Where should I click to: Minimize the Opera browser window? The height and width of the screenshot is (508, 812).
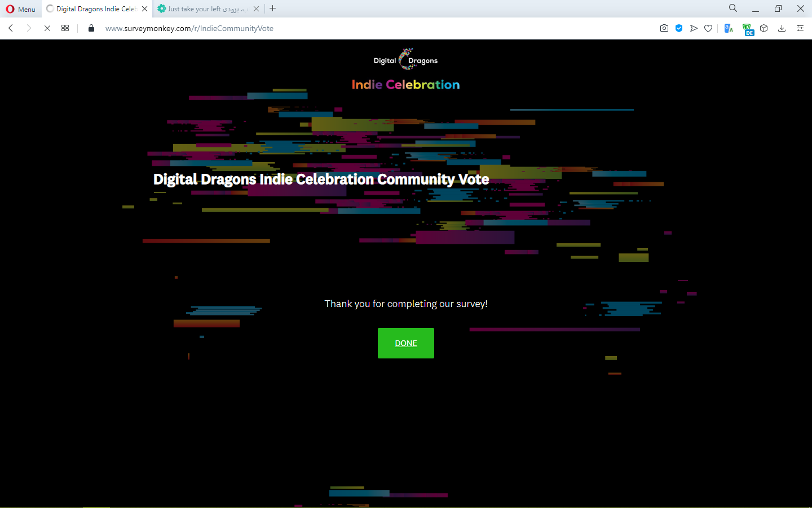[756, 9]
